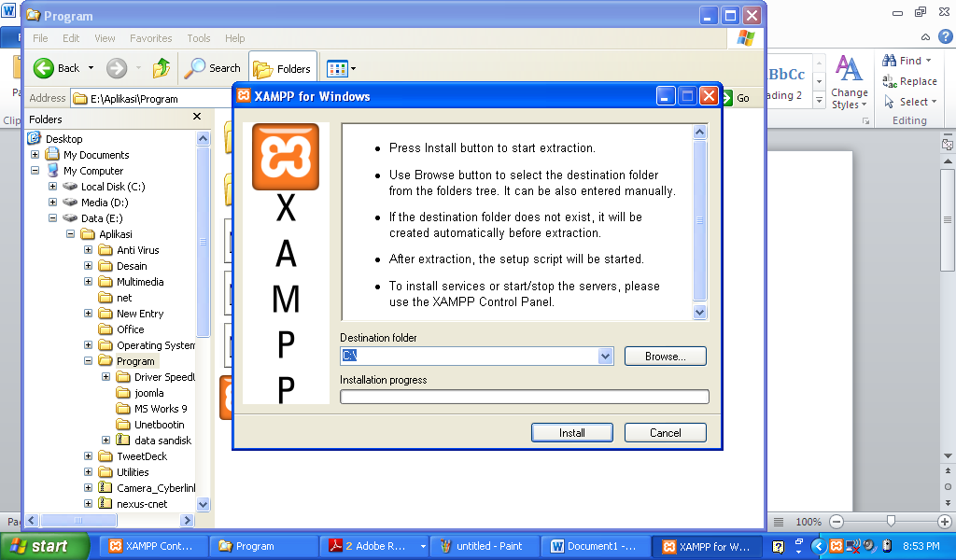The width and height of the screenshot is (956, 560).
Task: Collapse Data (E:) node
Action: click(52, 218)
